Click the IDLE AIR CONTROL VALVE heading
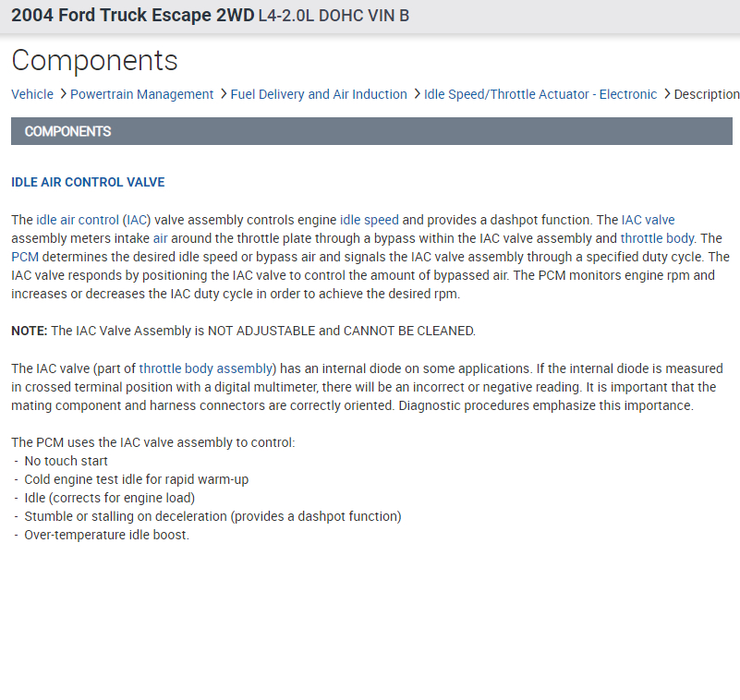740x700 pixels. tap(88, 182)
